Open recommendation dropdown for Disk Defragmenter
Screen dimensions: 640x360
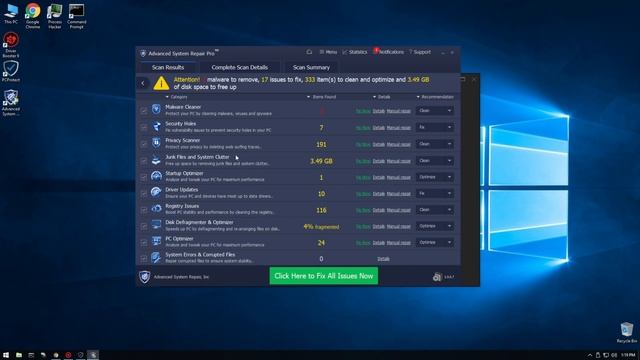435,226
